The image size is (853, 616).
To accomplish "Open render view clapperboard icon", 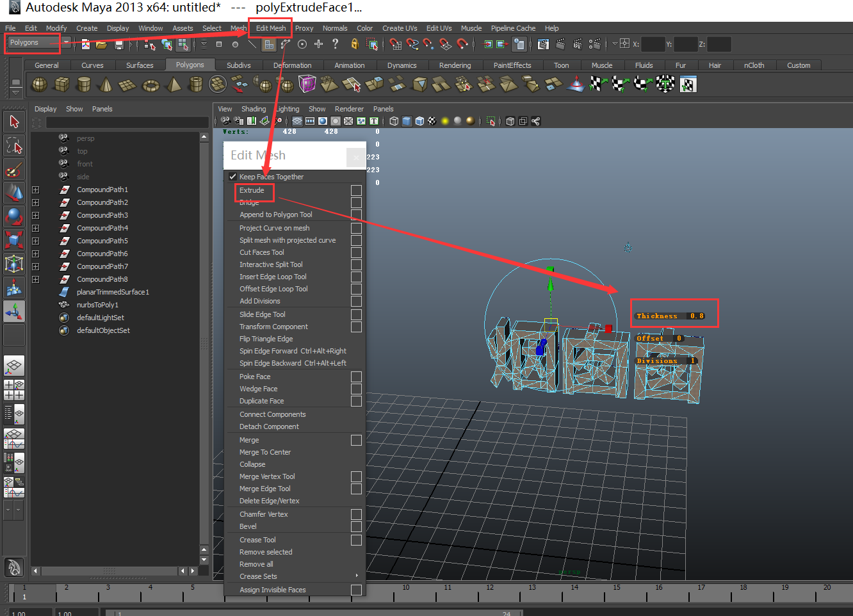I will tap(544, 44).
